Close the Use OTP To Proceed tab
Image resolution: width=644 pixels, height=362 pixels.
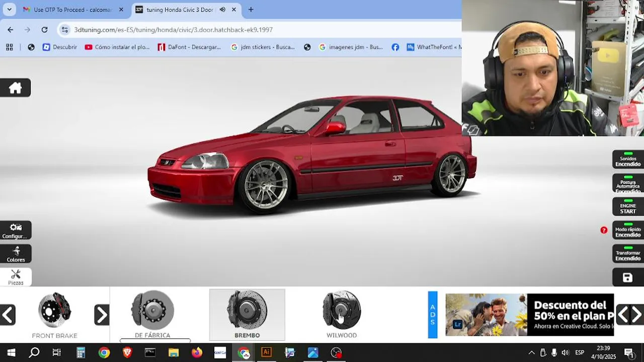[x=121, y=10]
